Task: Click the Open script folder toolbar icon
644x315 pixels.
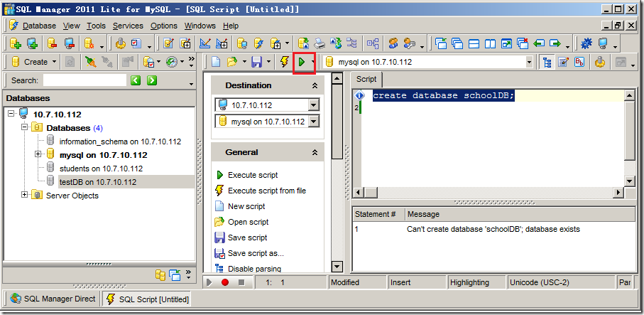Action: pos(232,62)
